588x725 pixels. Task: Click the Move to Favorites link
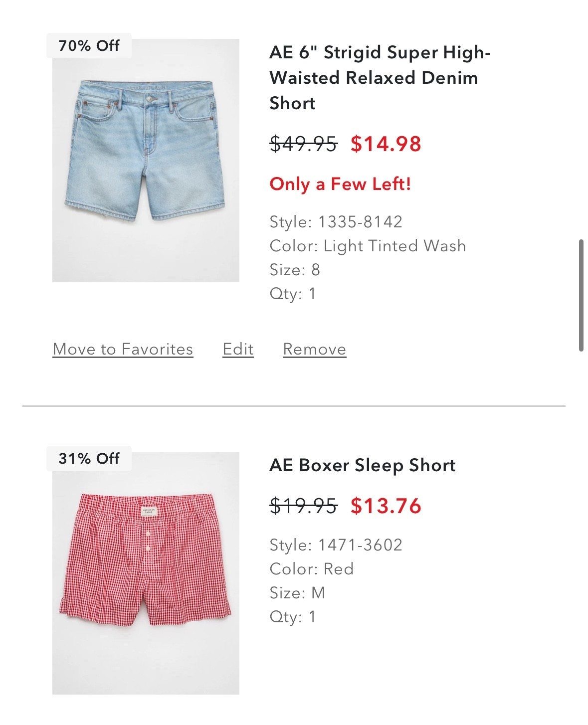(x=123, y=349)
